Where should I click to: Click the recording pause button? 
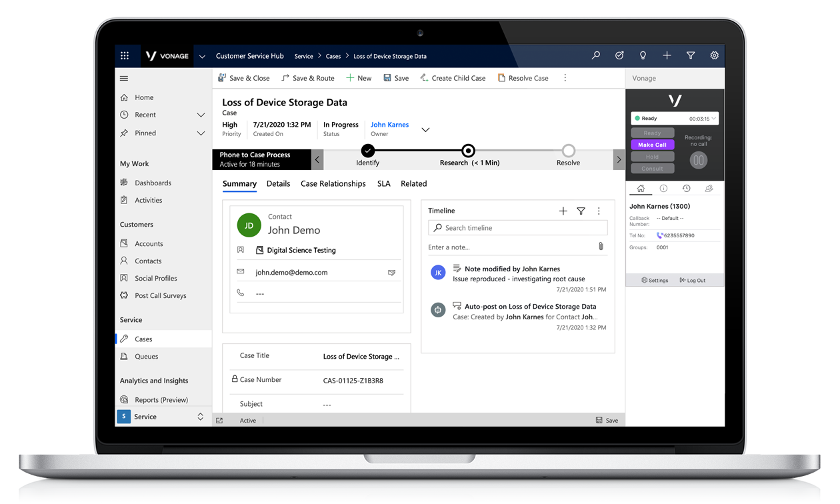coord(698,160)
